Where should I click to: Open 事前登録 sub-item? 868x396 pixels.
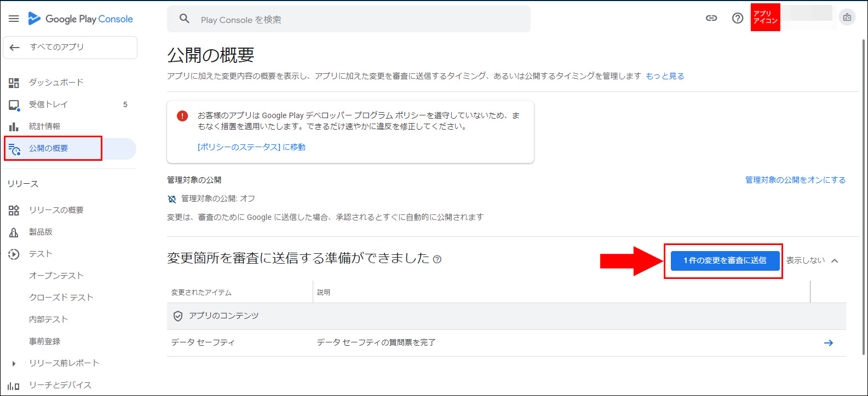45,341
